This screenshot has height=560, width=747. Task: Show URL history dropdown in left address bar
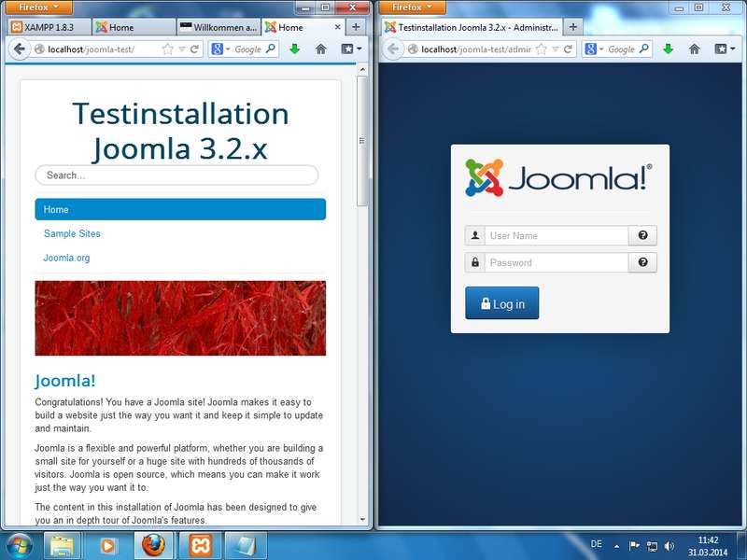click(181, 49)
